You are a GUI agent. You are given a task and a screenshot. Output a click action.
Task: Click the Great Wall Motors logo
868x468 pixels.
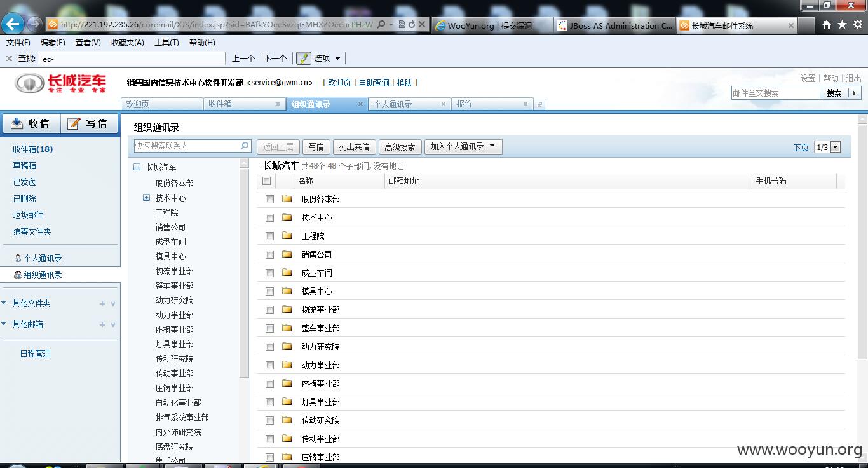(61, 83)
